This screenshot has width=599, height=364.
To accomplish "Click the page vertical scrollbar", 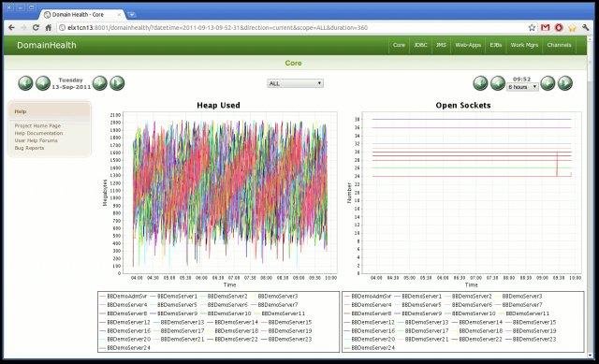I will [591, 198].
